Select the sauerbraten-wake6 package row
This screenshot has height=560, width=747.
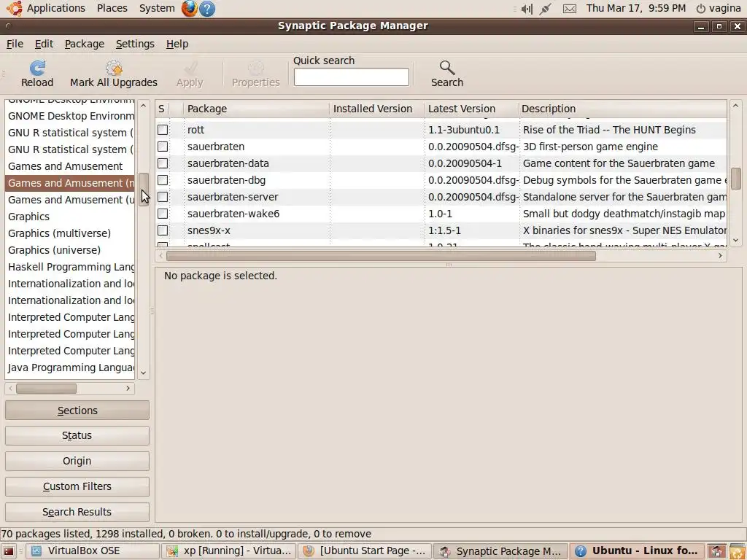pyautogui.click(x=441, y=214)
